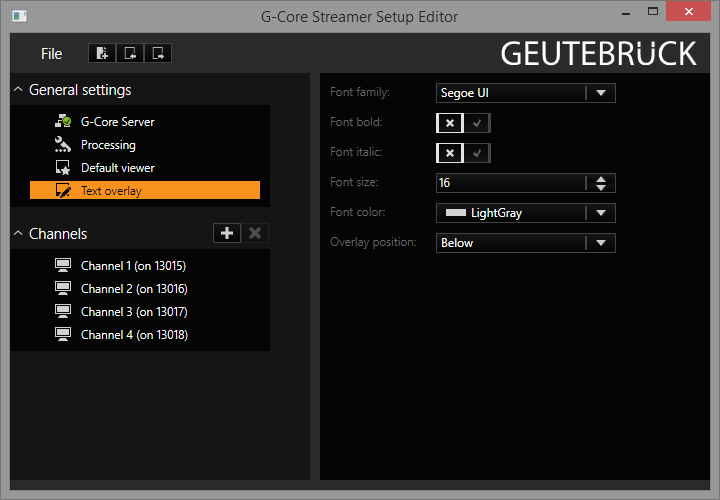
Task: Click the remove channel X button
Action: coord(255,233)
